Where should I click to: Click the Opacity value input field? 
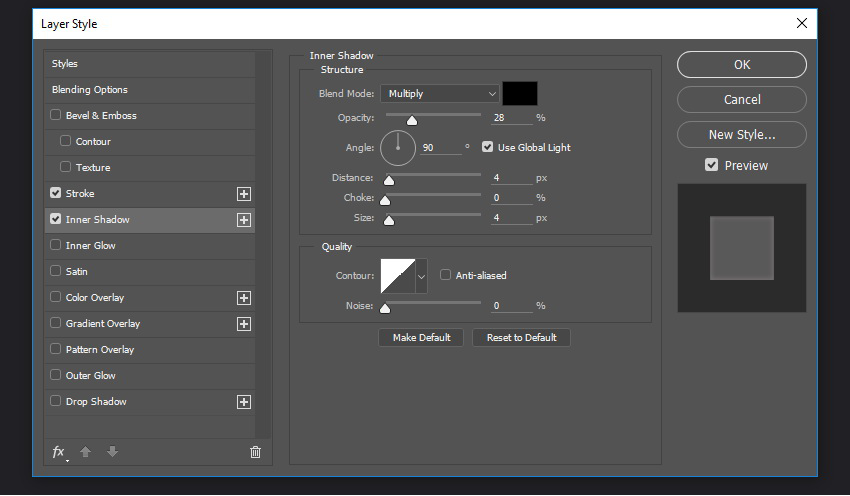click(x=512, y=118)
